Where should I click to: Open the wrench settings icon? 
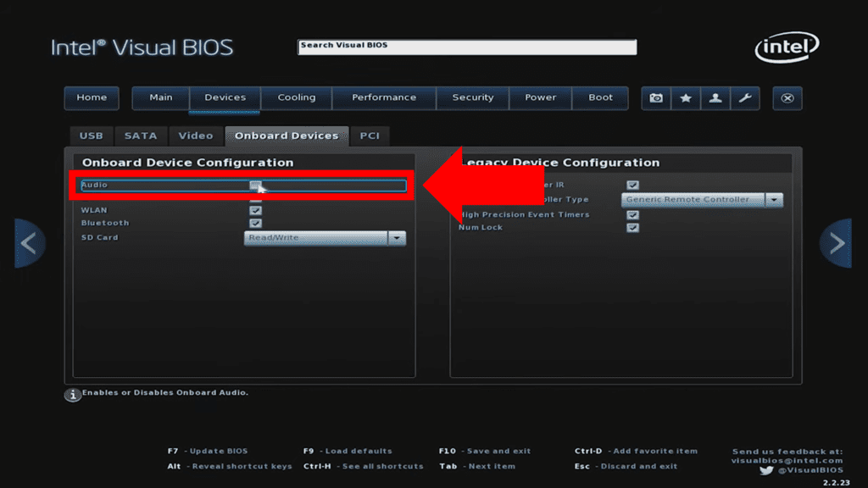coord(745,98)
